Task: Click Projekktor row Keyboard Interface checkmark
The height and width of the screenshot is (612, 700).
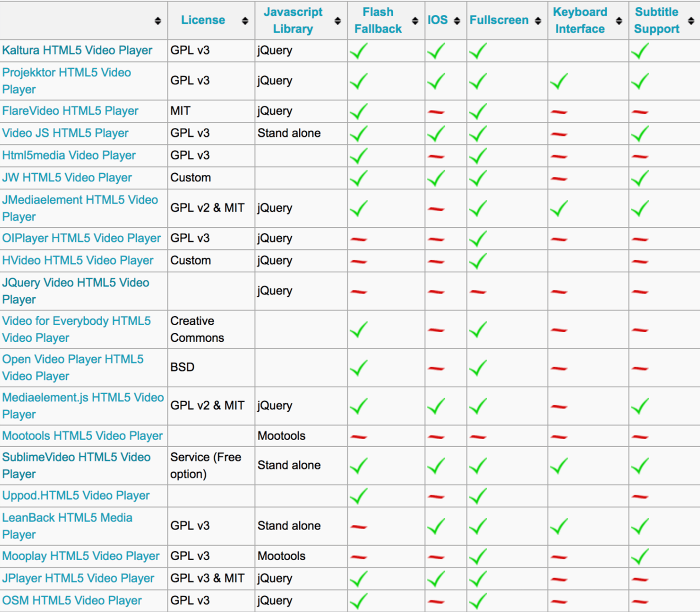Action: (x=559, y=81)
